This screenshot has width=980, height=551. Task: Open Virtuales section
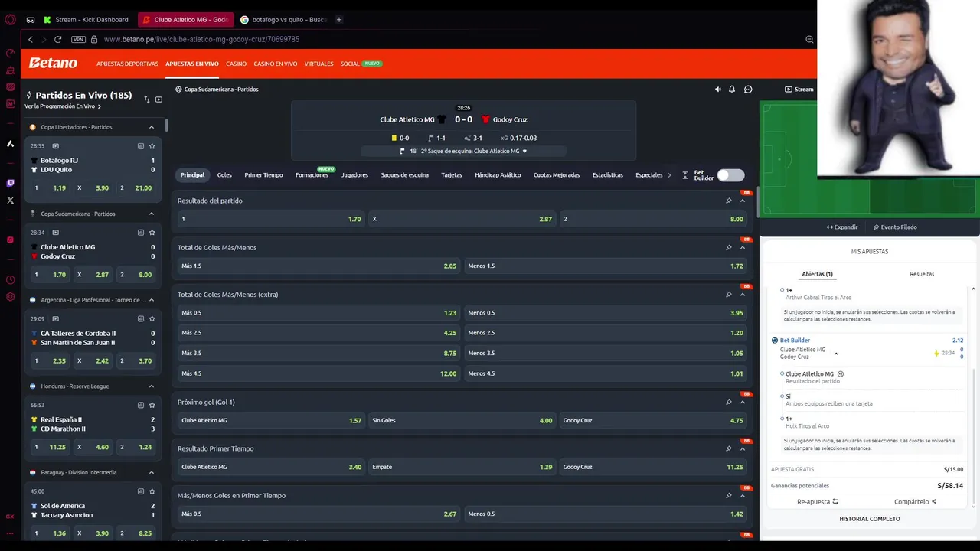318,64
